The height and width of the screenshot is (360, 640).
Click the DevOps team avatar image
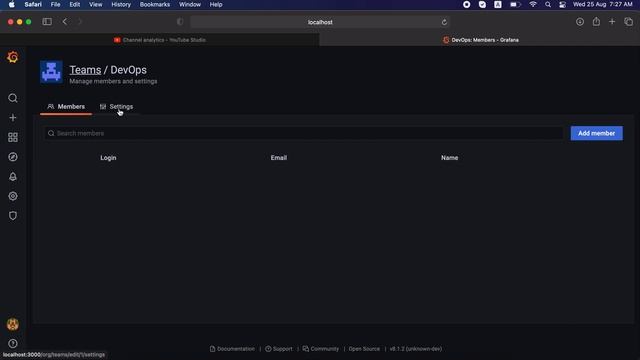pyautogui.click(x=51, y=72)
